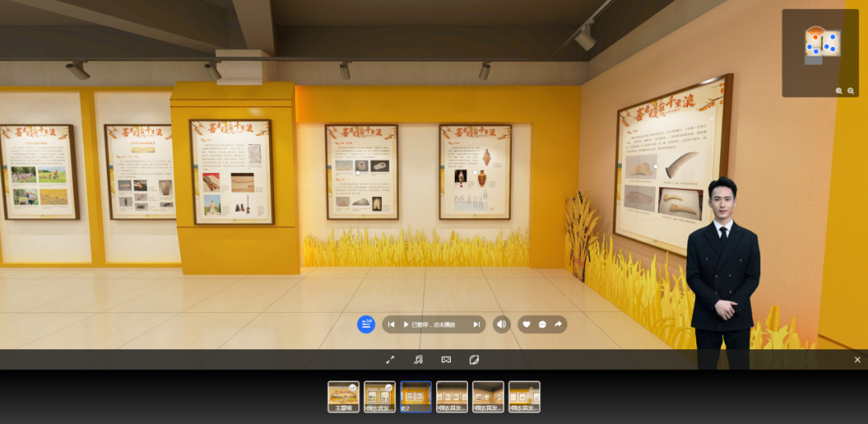Skip to the next narration track
Screen dimensions: 868x424
(476, 324)
